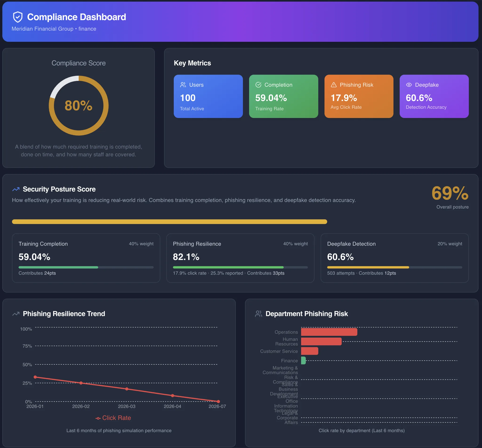482x448 pixels.
Task: Select the Phishing Resilience 82.1% panel
Action: (x=240, y=258)
